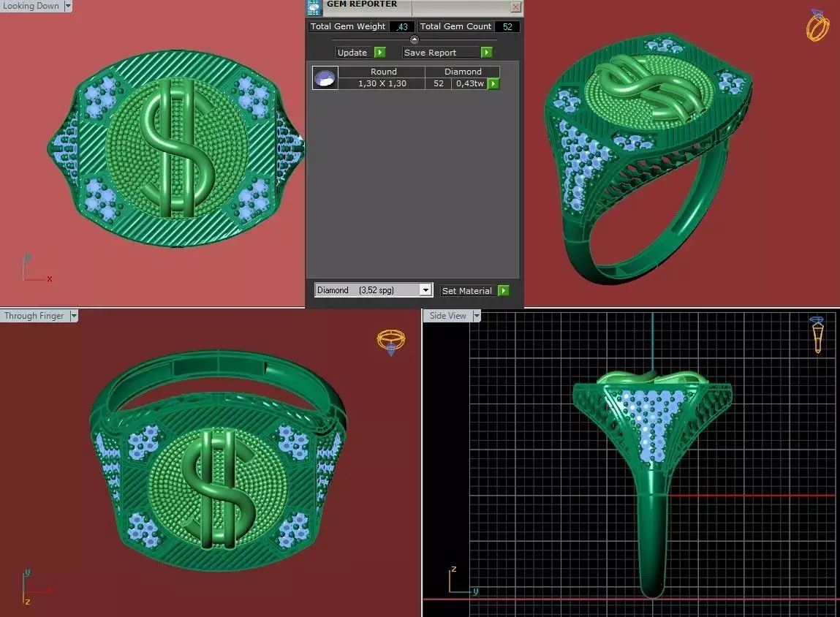Viewport: 840px width, 617px height.
Task: Open the Side View dropdown
Action: [476, 316]
